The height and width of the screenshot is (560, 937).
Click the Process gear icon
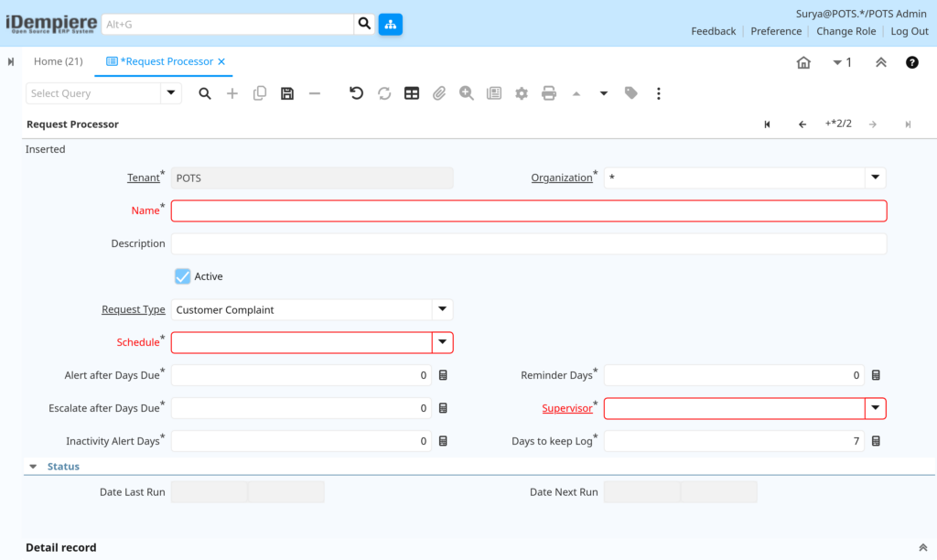tap(521, 93)
